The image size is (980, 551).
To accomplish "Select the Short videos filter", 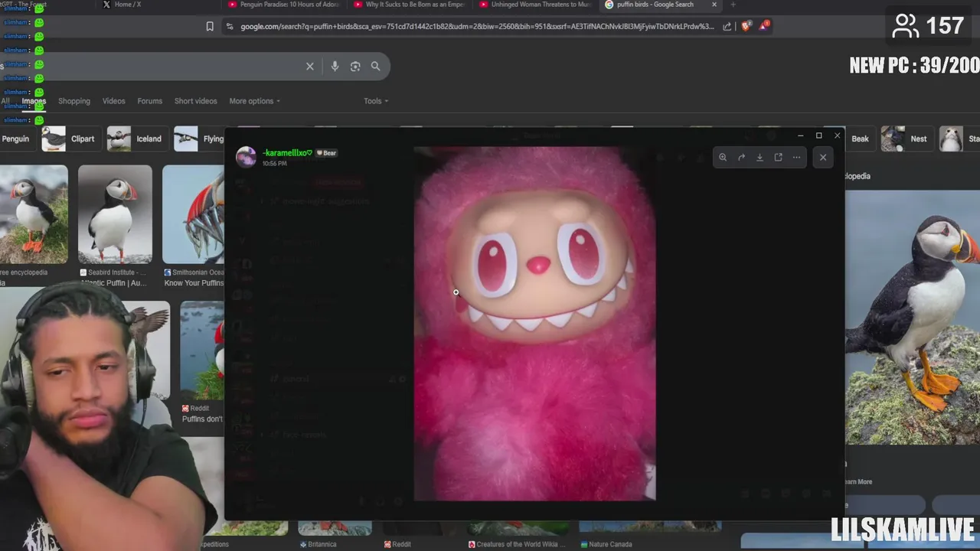I will (195, 101).
